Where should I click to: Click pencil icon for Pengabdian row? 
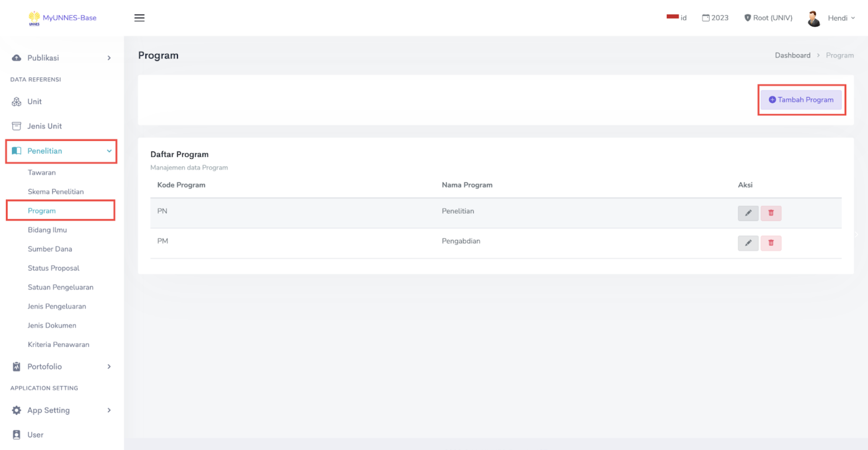pyautogui.click(x=748, y=243)
